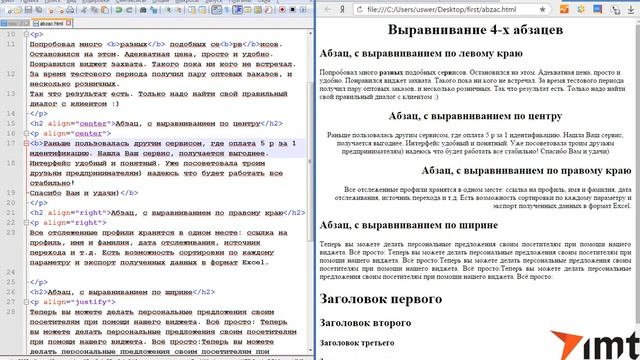Click the code line <p align="right">
This screenshot has width=640, height=360.
pos(68,223)
